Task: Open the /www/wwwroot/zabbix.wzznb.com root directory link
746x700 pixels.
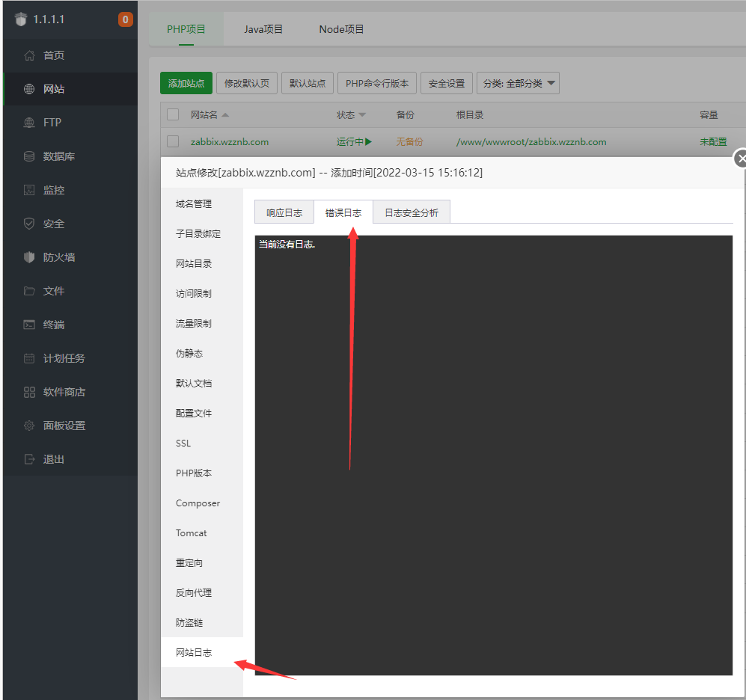Action: pyautogui.click(x=531, y=141)
